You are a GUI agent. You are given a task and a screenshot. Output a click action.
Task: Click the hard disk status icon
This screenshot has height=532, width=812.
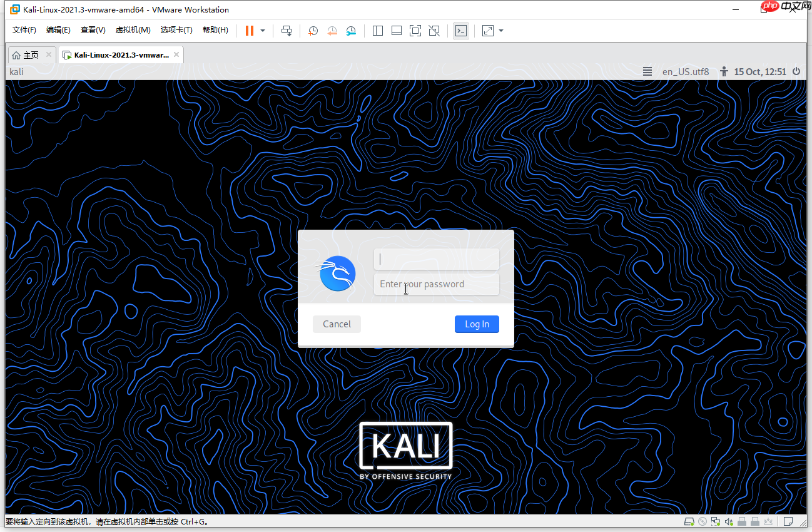(689, 521)
